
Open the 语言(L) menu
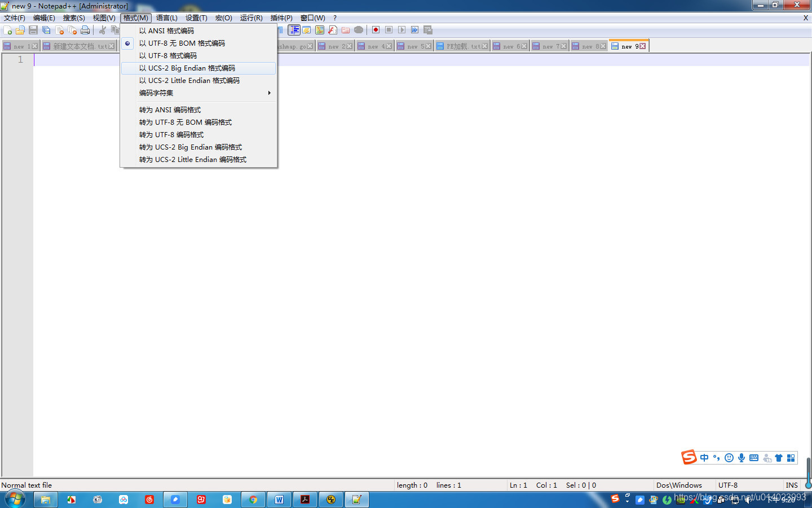pyautogui.click(x=167, y=18)
